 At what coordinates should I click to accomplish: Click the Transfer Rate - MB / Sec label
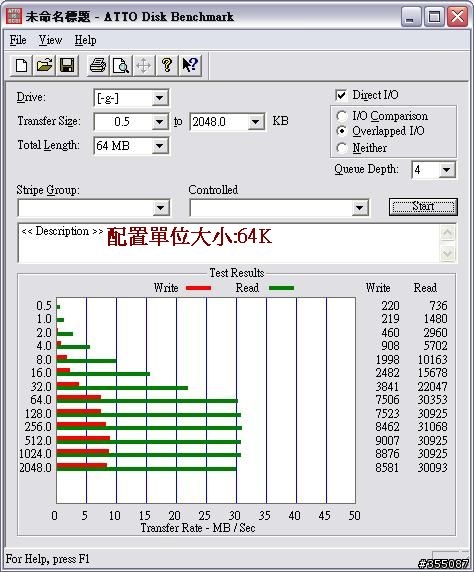click(198, 528)
